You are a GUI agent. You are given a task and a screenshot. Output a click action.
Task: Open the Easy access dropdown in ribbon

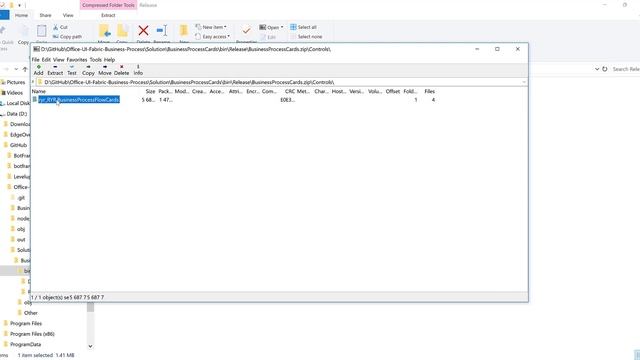pyautogui.click(x=212, y=37)
